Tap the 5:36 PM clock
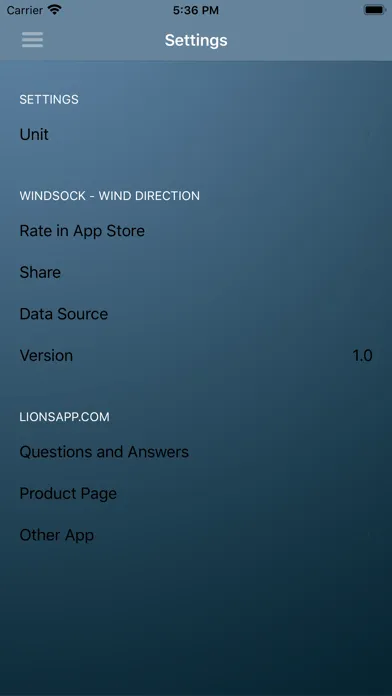The image size is (392, 696). tap(196, 10)
